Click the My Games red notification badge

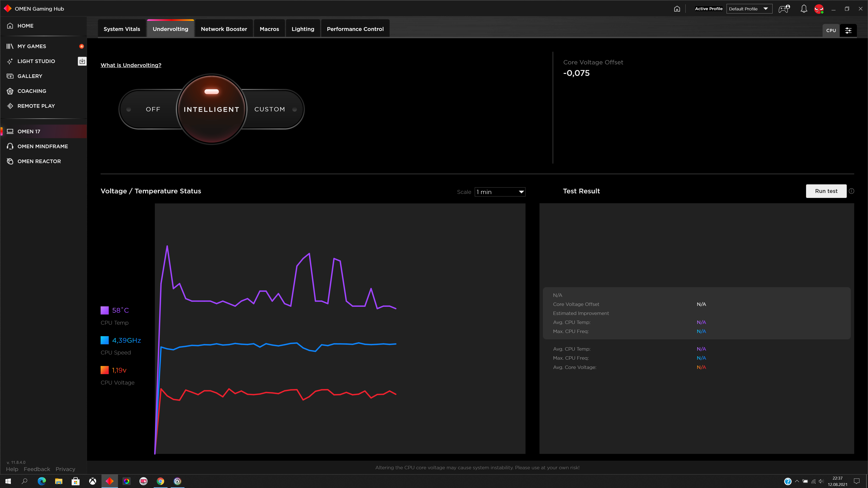[82, 46]
